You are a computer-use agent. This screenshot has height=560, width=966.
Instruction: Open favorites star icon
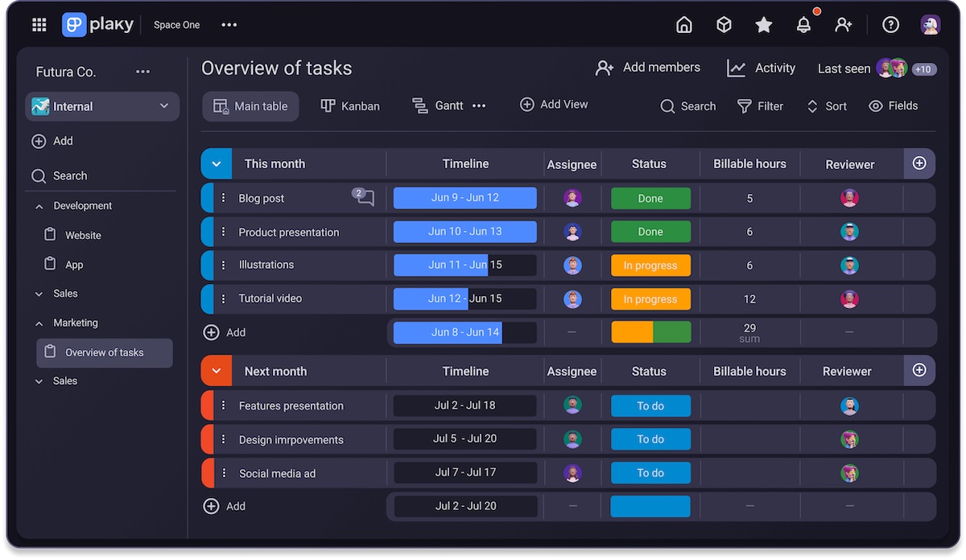click(764, 25)
